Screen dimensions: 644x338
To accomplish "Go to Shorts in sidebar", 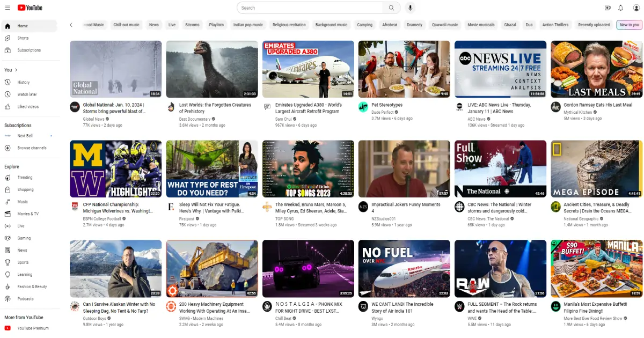I will click(28, 38).
